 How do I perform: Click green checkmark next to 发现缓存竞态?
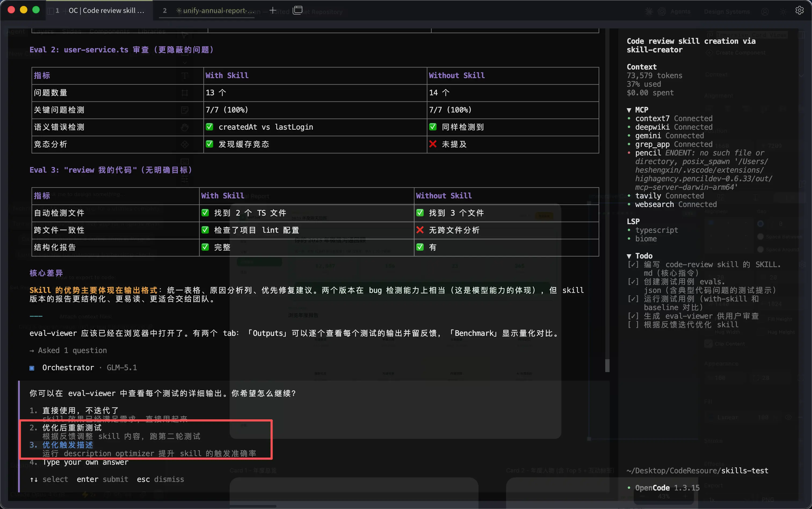(x=209, y=144)
